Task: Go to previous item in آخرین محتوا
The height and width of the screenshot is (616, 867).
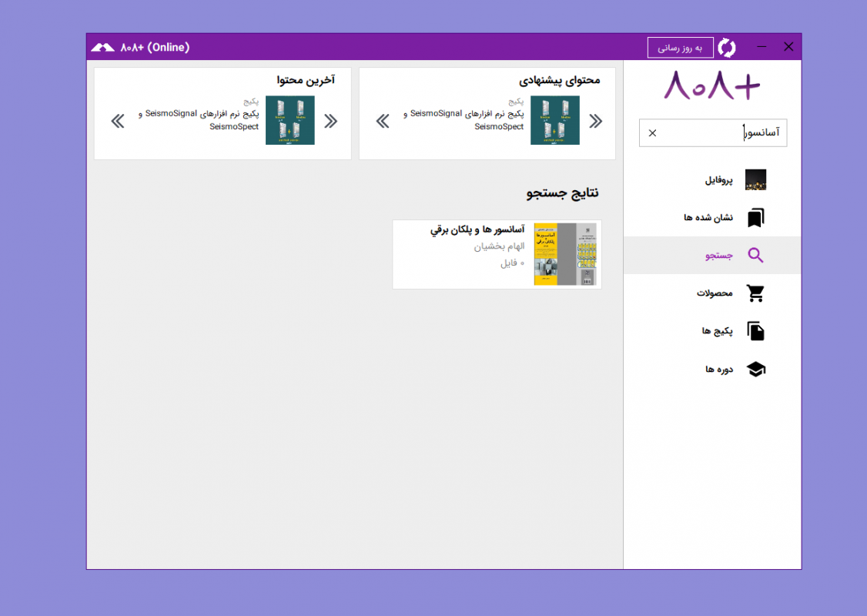Action: click(330, 121)
